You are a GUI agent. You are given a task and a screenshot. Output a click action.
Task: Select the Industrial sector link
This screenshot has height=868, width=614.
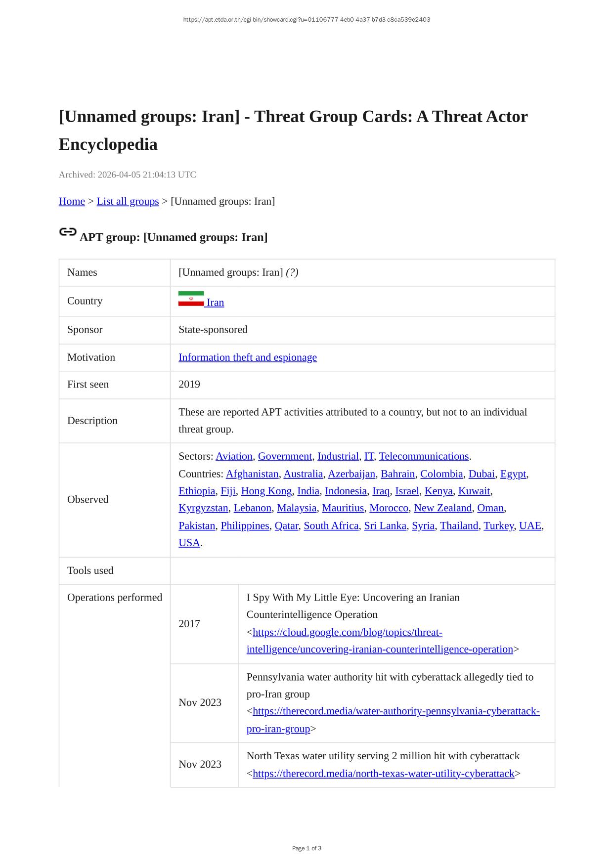click(338, 456)
